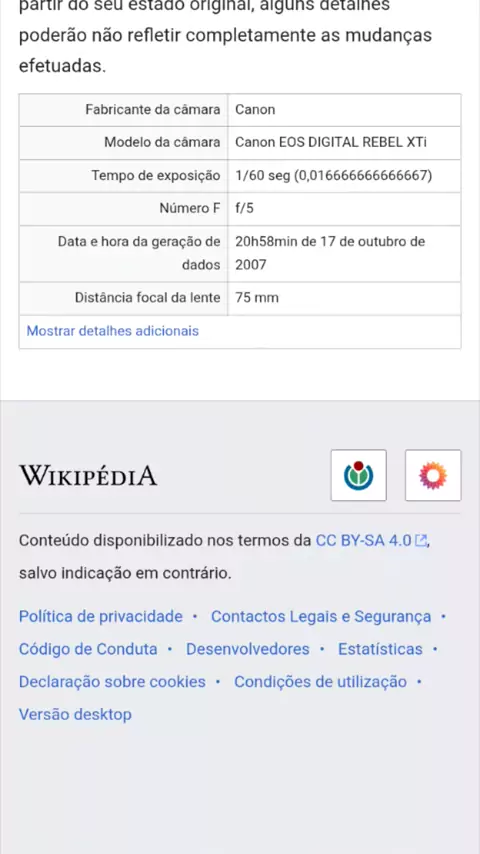The image size is (480, 854).
Task: Click the Wikipédia wordmark logo
Action: (x=88, y=475)
